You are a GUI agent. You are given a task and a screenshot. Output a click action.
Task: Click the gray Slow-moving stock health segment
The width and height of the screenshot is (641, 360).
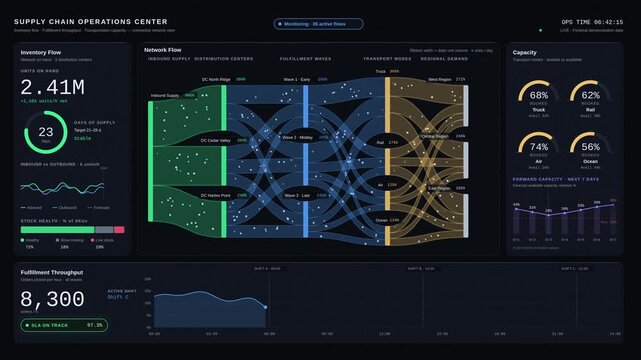[x=104, y=230]
